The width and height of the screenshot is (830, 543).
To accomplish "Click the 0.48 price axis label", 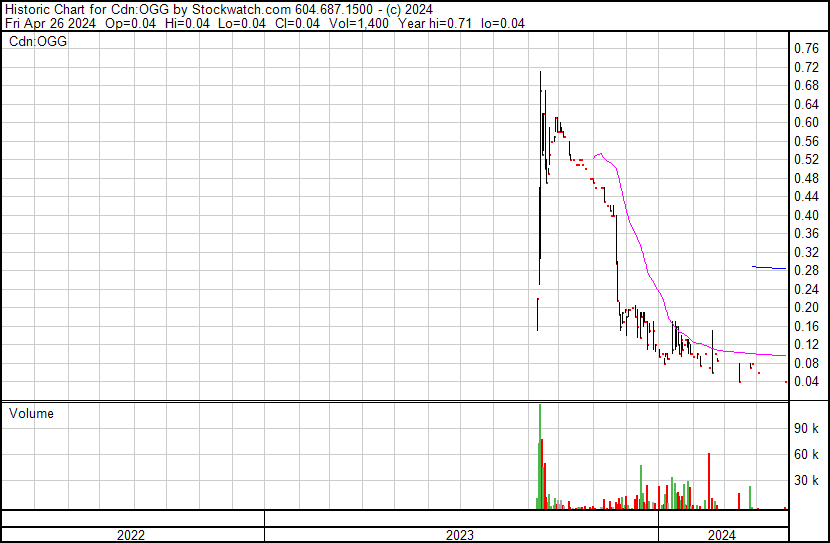I will point(806,178).
